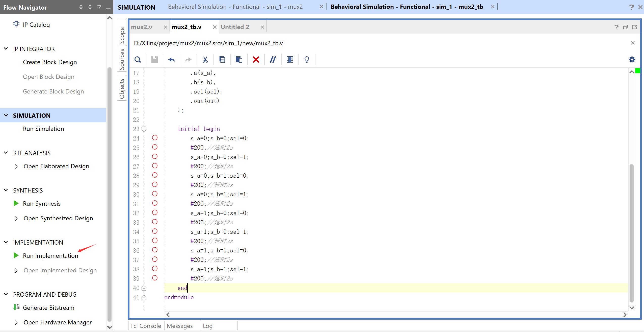Click the Cut scissors icon
The width and height of the screenshot is (644, 332).
pos(205,60)
